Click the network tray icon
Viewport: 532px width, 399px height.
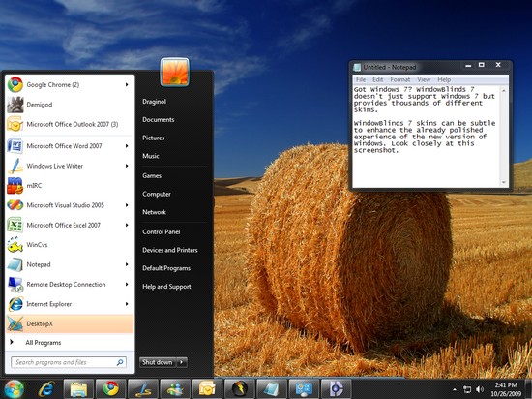tap(467, 389)
